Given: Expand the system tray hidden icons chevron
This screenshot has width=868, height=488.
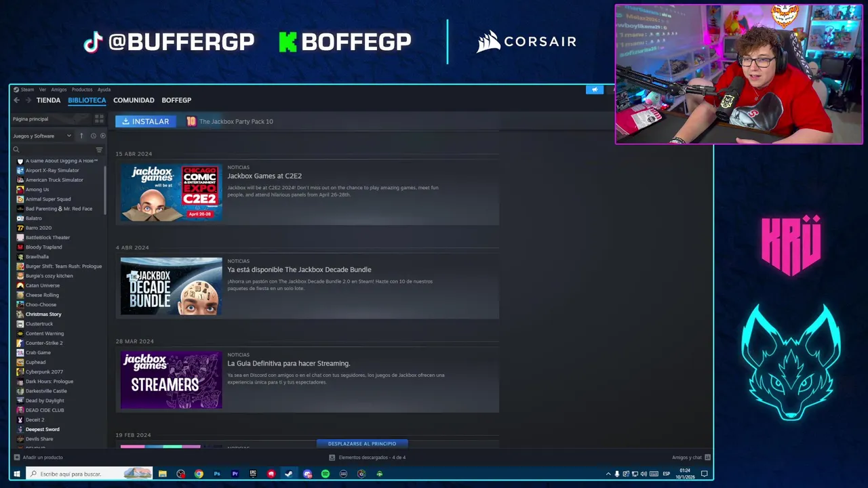Looking at the screenshot, I should pyautogui.click(x=608, y=474).
